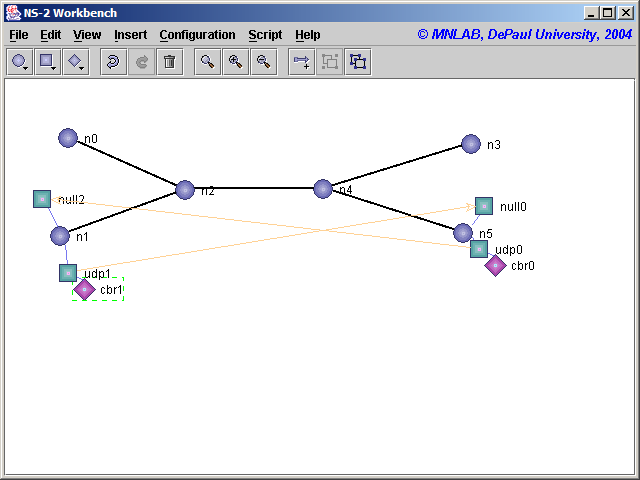Click the null0 label text

coord(513,207)
